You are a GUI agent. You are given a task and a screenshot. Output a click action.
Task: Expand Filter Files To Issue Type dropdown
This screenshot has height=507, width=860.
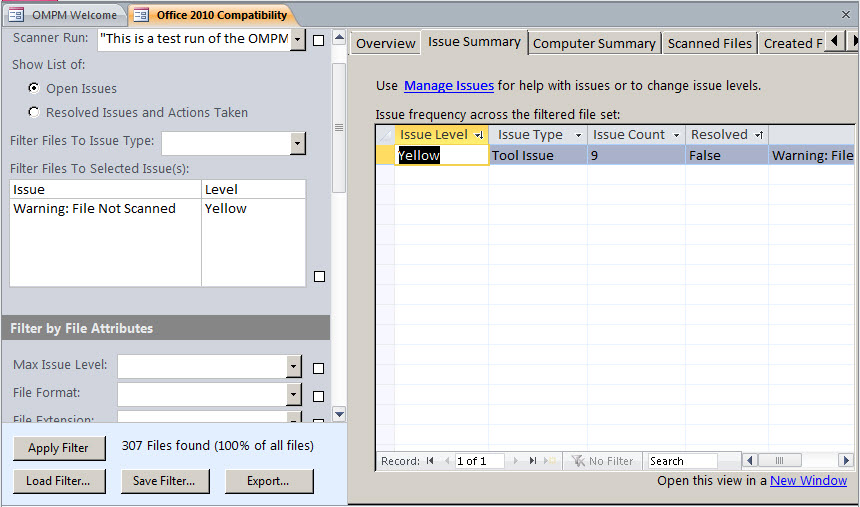coord(297,144)
